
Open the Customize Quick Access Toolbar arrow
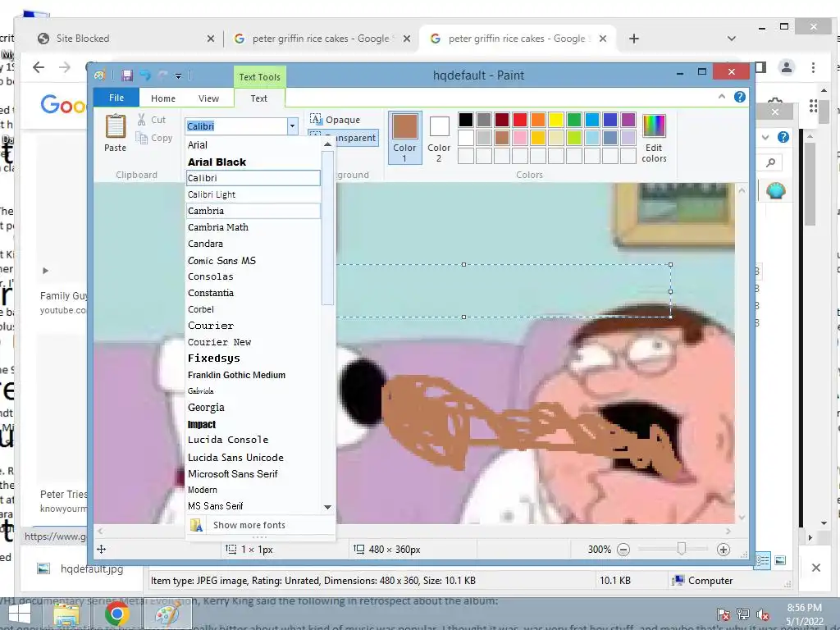[178, 76]
